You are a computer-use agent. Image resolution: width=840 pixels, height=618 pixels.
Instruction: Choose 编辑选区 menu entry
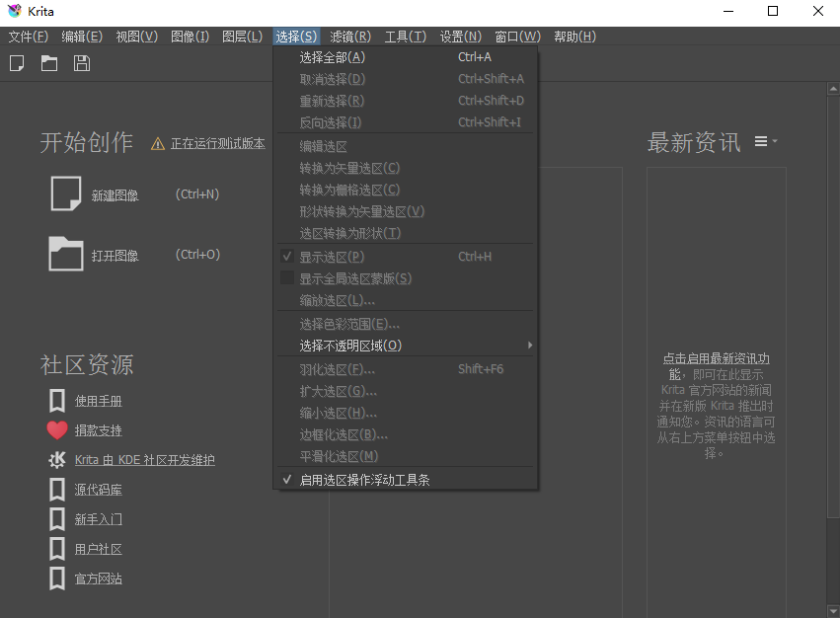coord(406,146)
